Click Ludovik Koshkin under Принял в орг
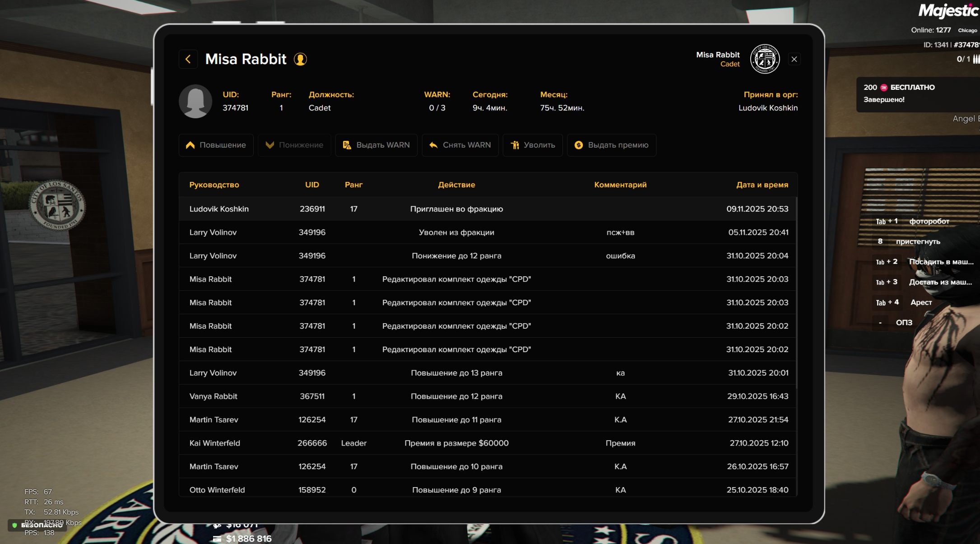 [768, 108]
